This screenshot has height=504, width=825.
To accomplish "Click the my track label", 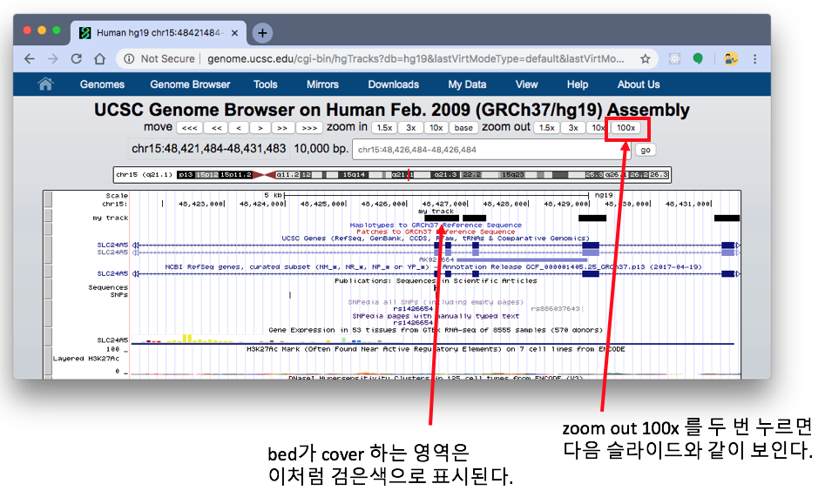I will tap(111, 218).
